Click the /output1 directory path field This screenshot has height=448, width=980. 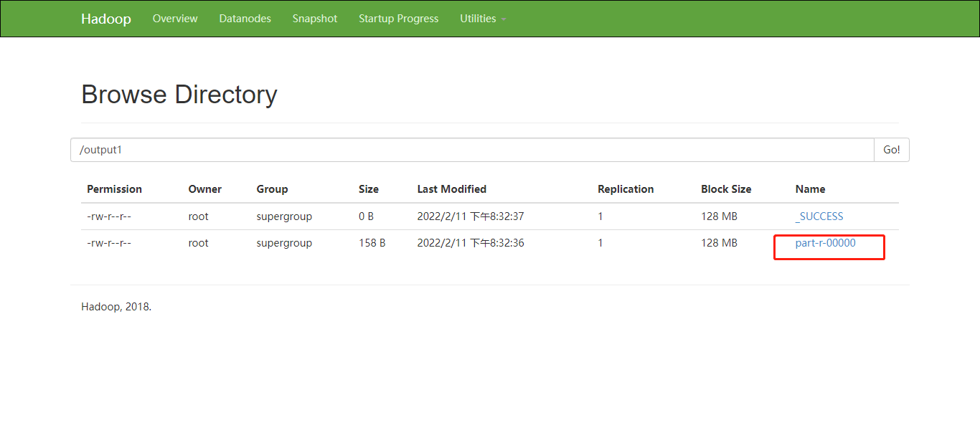pyautogui.click(x=471, y=150)
